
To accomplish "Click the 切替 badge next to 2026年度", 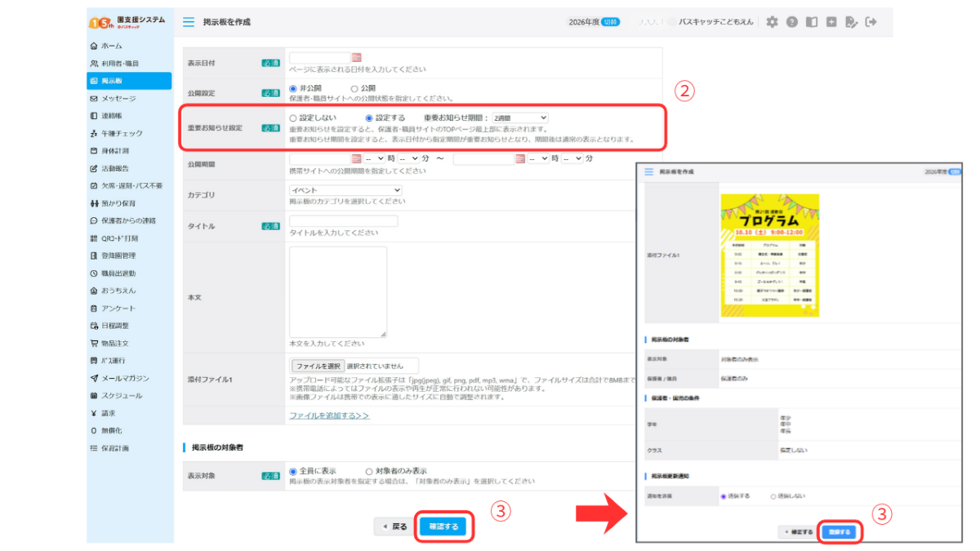I will tap(610, 22).
